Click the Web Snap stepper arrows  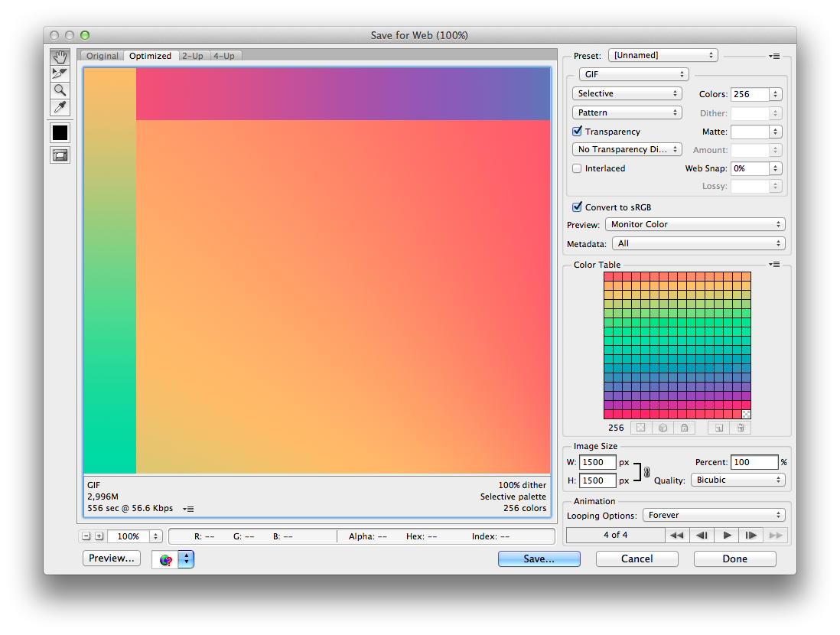pos(775,168)
